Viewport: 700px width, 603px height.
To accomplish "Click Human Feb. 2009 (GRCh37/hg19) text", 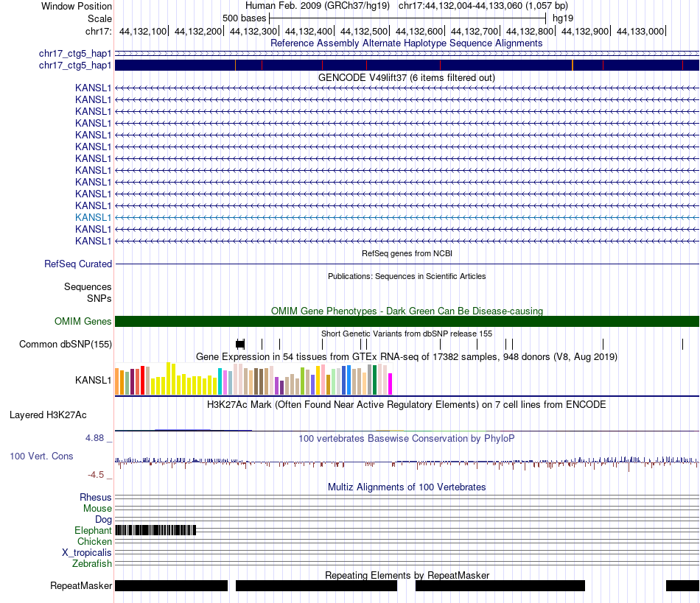I will click(x=318, y=6).
